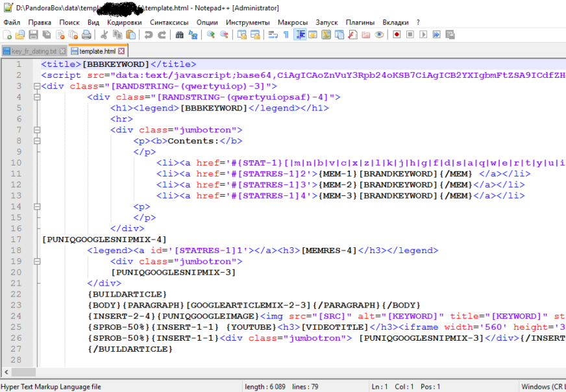Open Replace dialog icon
Viewport: 566px width, 392px height.
pyautogui.click(x=193, y=34)
